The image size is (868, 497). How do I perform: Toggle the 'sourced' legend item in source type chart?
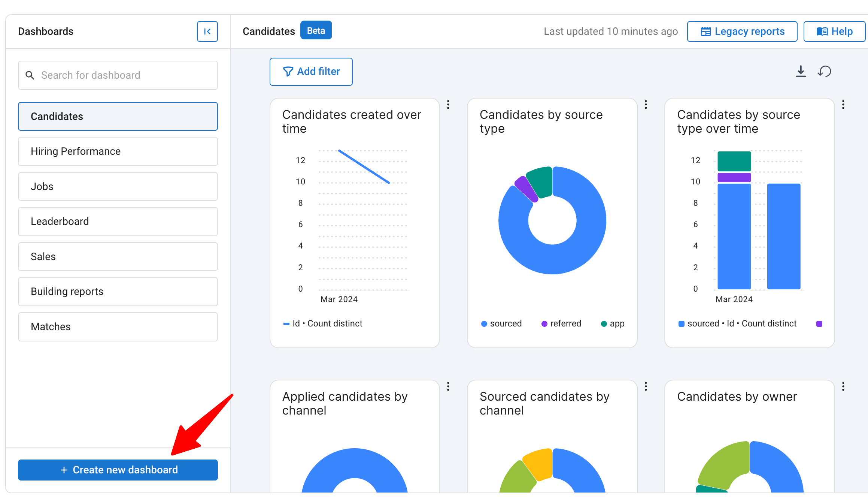[x=502, y=323]
